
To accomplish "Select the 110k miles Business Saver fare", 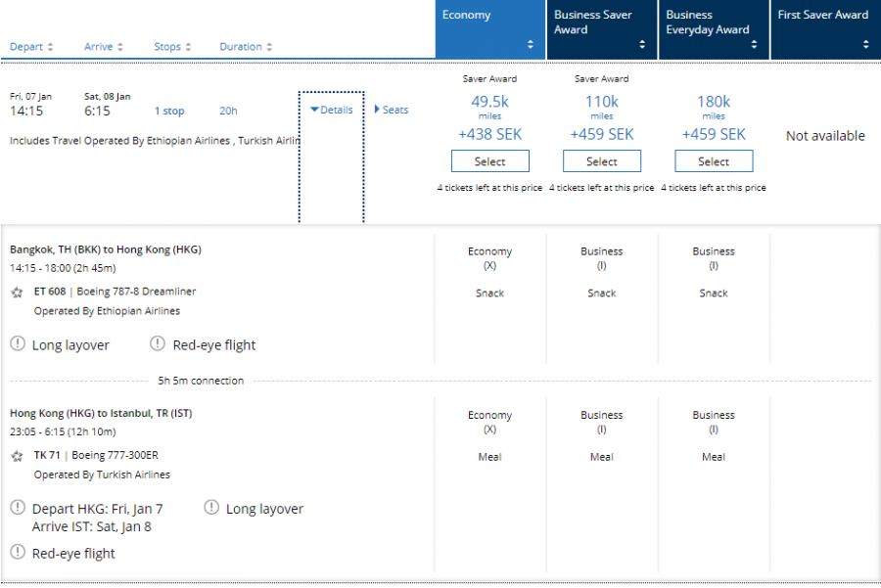I will pos(602,161).
